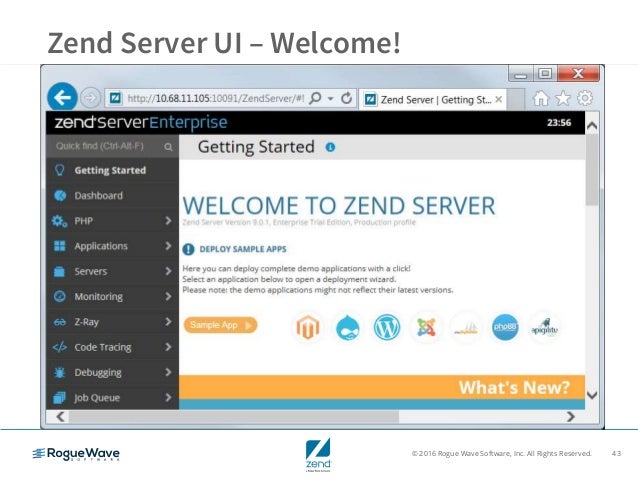
Task: Click the search magnifier in address bar
Action: pos(315,98)
